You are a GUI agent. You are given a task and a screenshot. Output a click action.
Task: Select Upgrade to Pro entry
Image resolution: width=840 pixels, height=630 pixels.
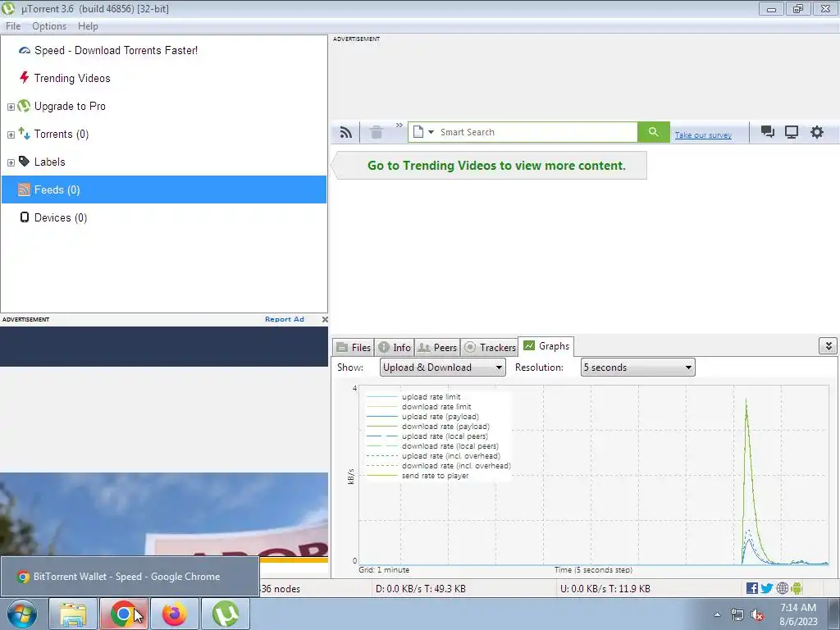click(x=70, y=106)
